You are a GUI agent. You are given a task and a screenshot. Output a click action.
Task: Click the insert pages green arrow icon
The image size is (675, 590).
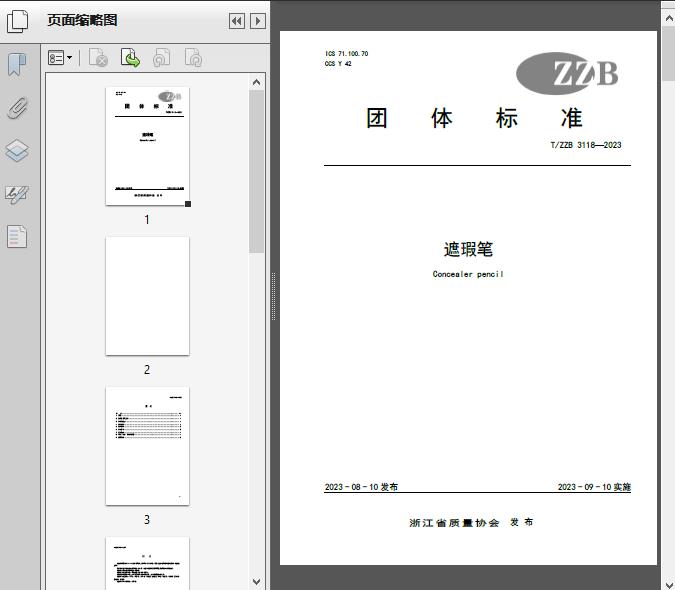click(x=130, y=58)
